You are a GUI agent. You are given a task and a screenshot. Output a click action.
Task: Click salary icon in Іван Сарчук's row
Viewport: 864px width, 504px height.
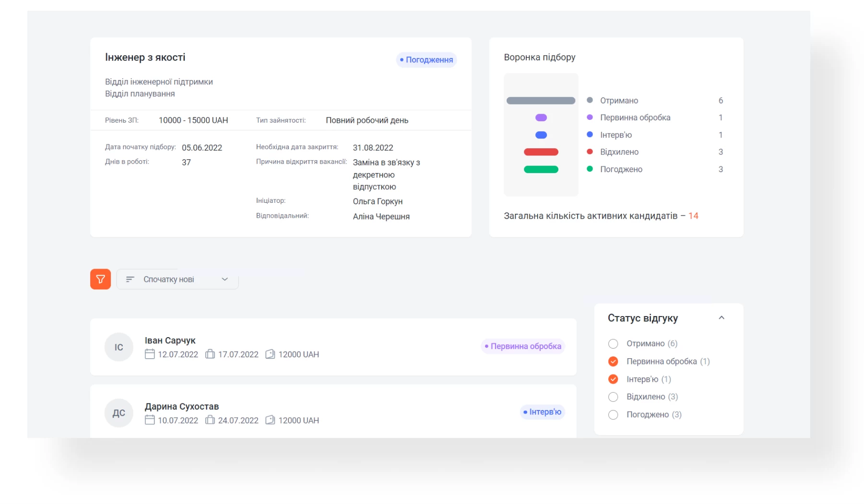pyautogui.click(x=270, y=354)
